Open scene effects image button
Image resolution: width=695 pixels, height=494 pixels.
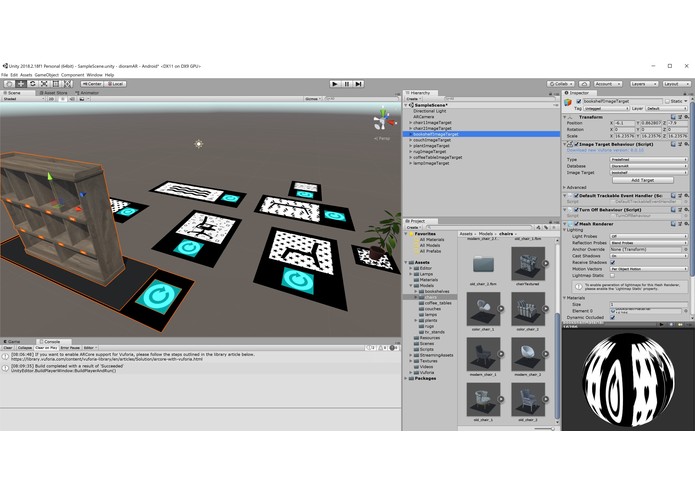(x=82, y=99)
